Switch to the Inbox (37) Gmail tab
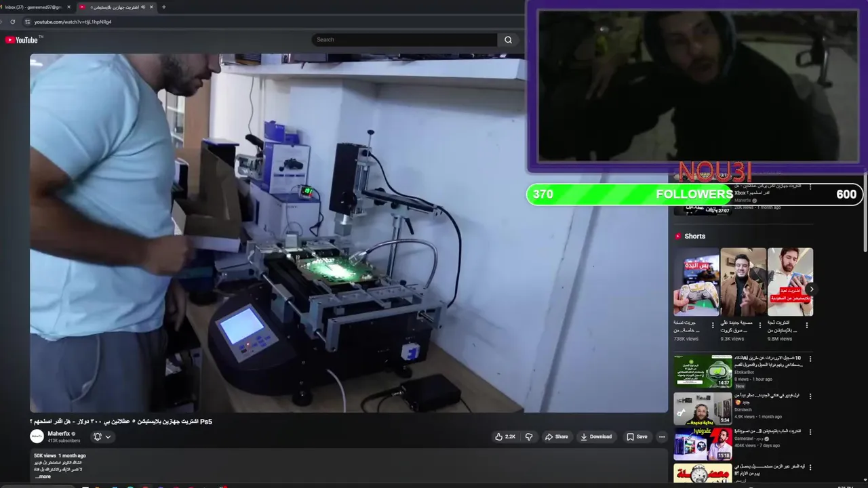 [x=34, y=7]
